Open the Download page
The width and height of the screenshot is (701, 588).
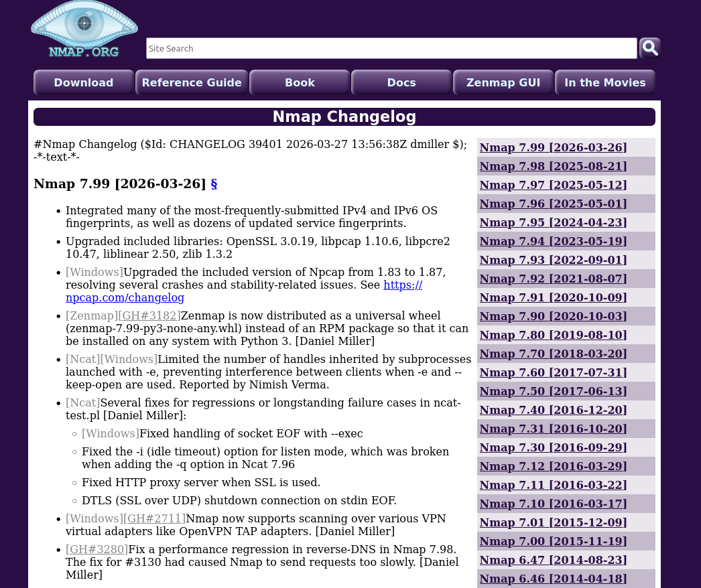(x=83, y=82)
